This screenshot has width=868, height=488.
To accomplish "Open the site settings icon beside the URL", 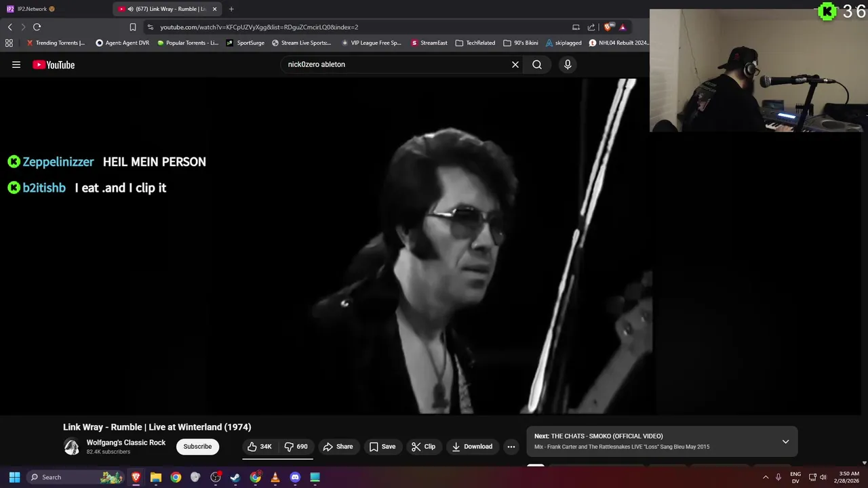I will tap(151, 27).
